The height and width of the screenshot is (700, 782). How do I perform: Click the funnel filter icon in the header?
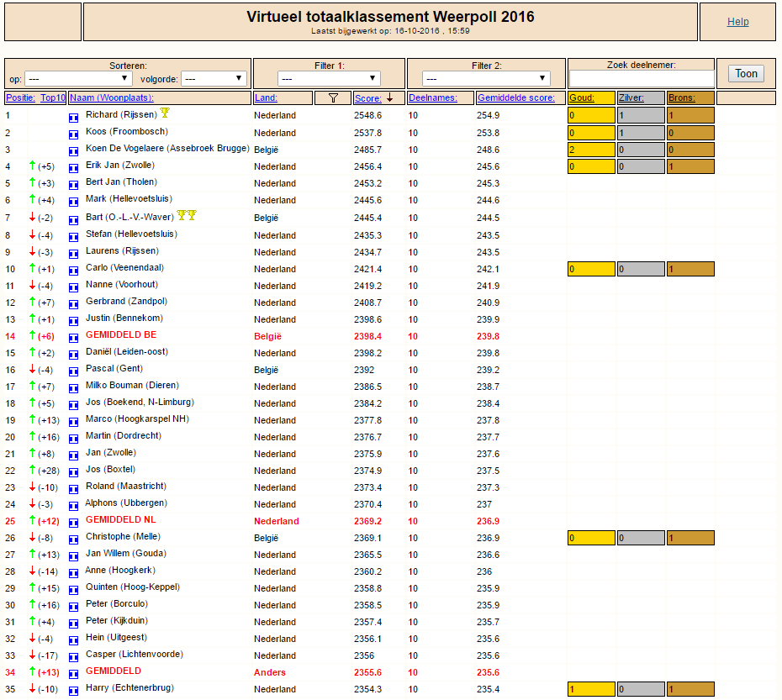[x=333, y=98]
